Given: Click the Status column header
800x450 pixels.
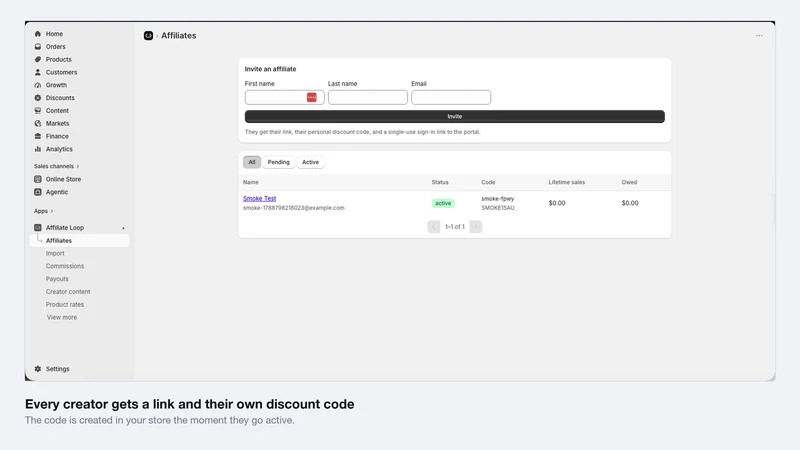Looking at the screenshot, I should pos(440,182).
